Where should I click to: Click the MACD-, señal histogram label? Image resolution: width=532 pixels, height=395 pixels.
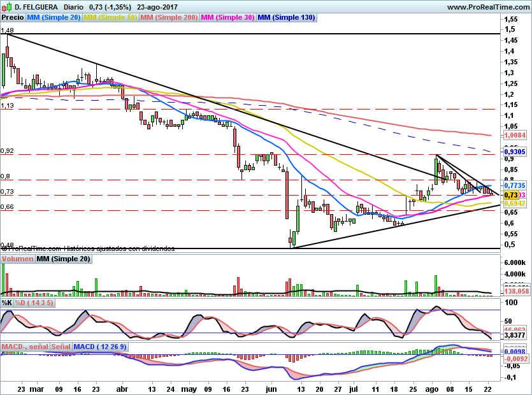[25, 347]
